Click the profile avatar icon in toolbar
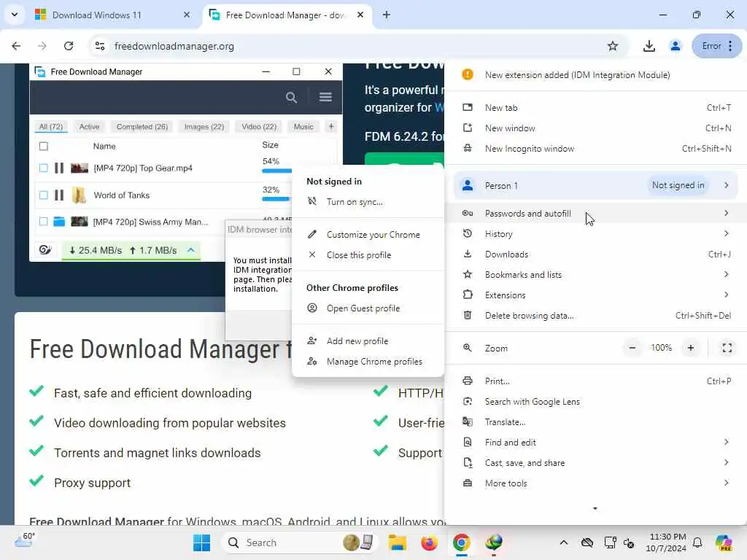The image size is (747, 560). [675, 46]
